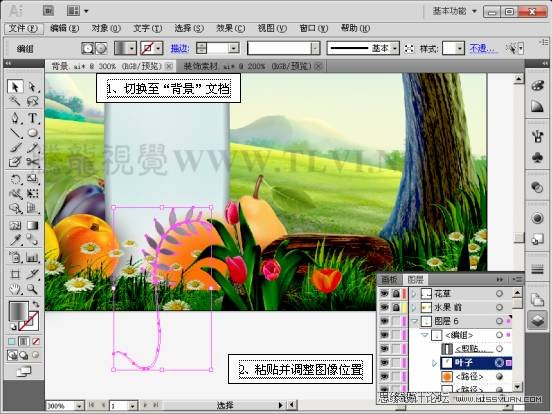The width and height of the screenshot is (552, 414).
Task: Hide the 叶子 sublayer eye
Action: pos(384,363)
